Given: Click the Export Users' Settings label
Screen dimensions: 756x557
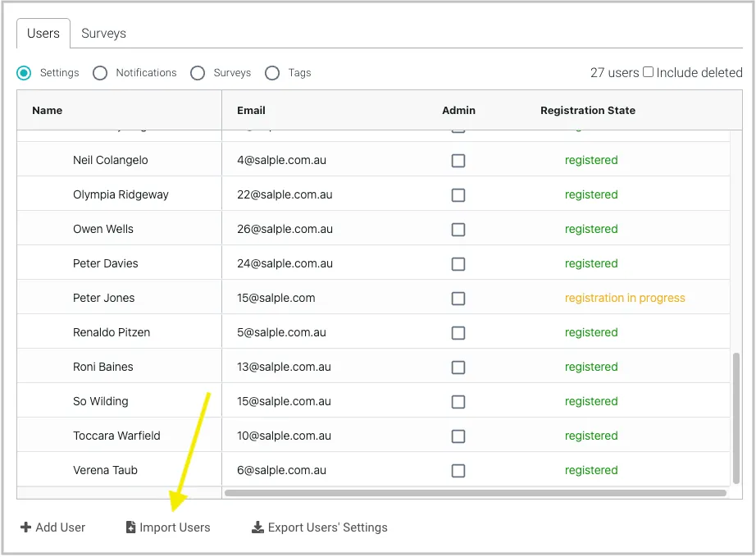Looking at the screenshot, I should (x=327, y=527).
